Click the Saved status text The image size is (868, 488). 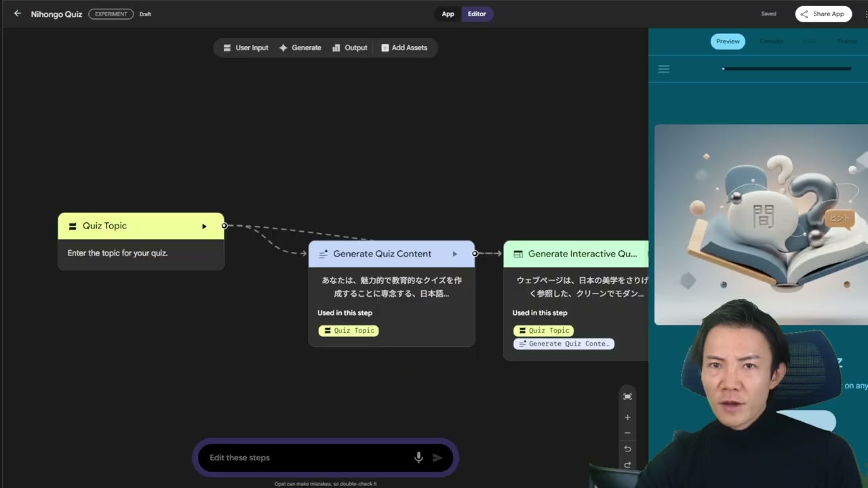[x=768, y=14]
